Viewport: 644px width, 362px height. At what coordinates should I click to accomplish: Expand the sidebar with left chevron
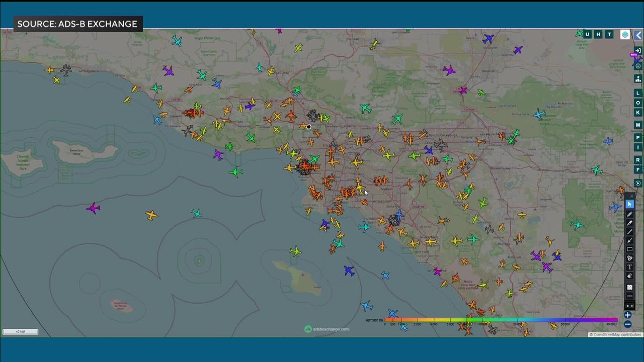point(638,35)
